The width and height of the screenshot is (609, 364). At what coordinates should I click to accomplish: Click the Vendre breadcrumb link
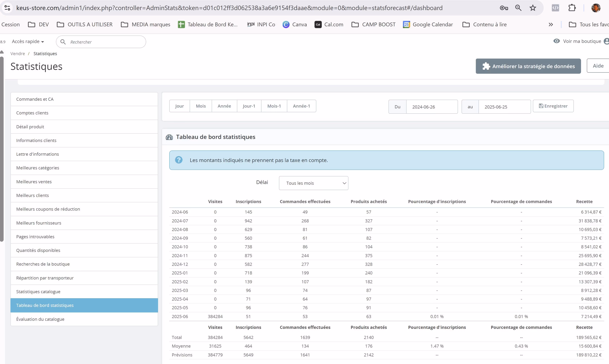(18, 54)
